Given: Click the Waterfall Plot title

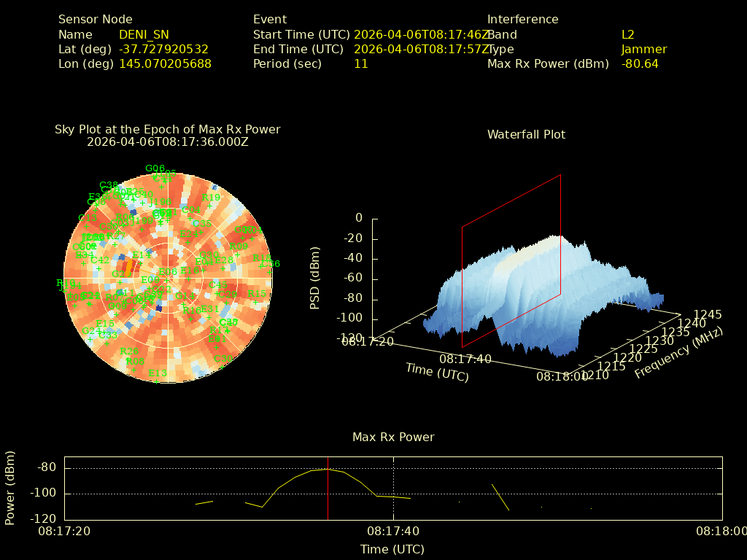Looking at the screenshot, I should 526,135.
